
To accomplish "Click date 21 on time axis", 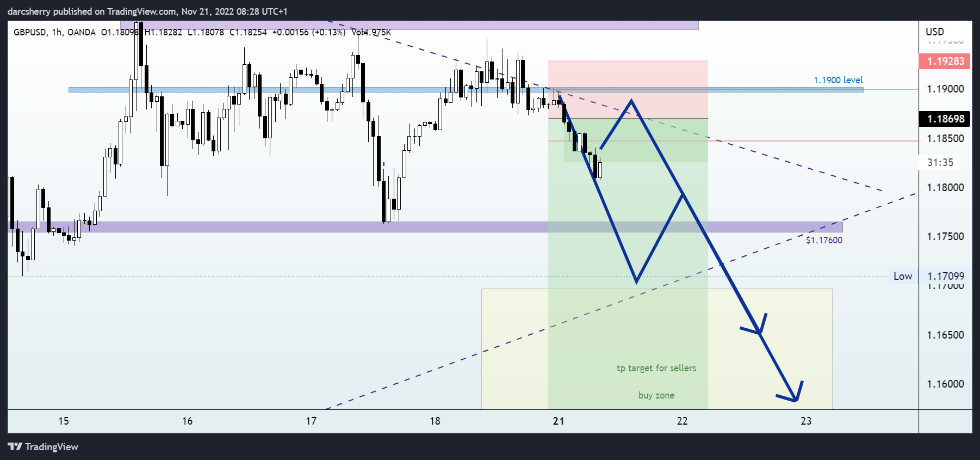I will point(559,421).
